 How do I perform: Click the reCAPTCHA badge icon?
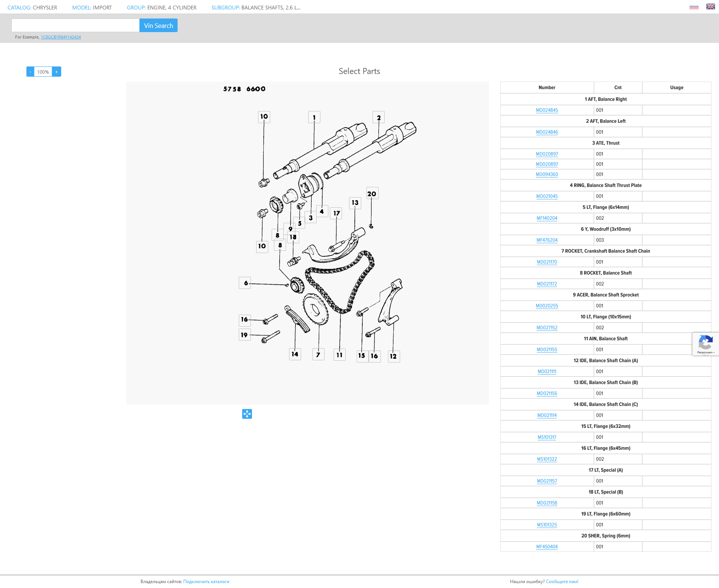pyautogui.click(x=705, y=343)
